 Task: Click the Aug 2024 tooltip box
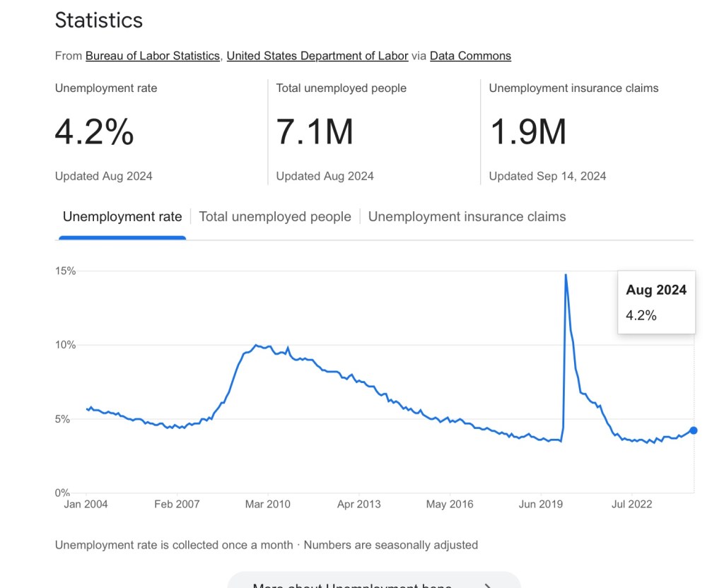(656, 302)
